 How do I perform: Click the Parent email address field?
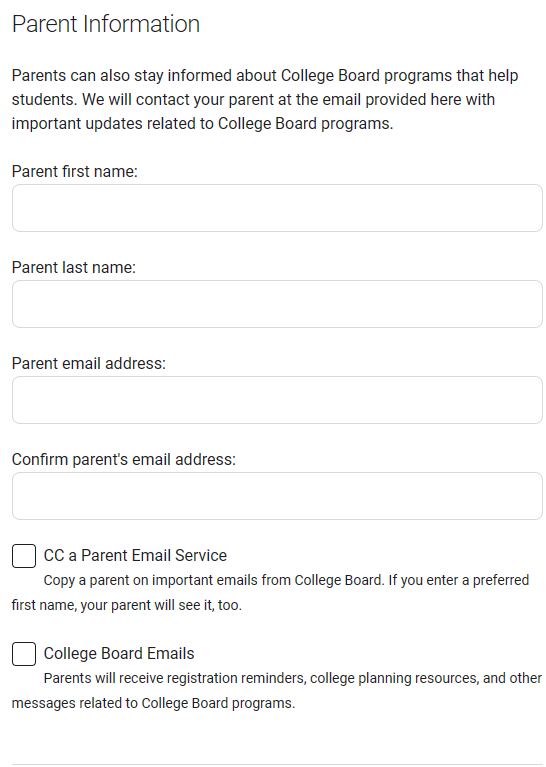click(277, 400)
